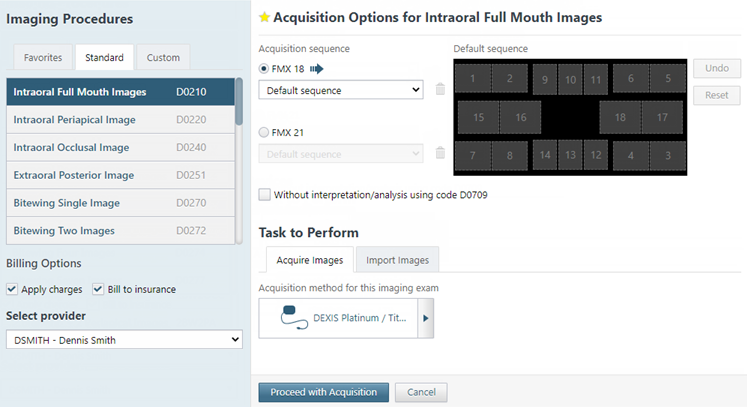The image size is (747, 407).
Task: Click the favorite star icon beside Acquisition Options
Action: pos(264,18)
